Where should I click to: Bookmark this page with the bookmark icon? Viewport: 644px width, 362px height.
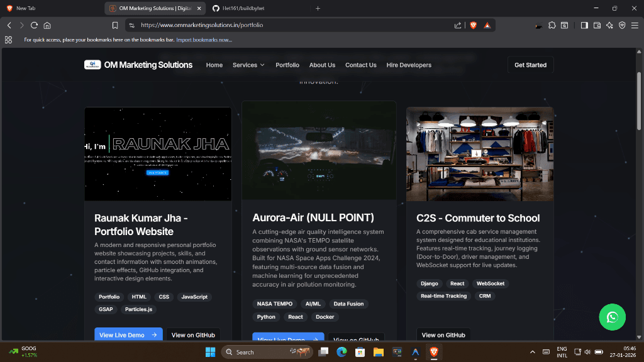pos(115,25)
